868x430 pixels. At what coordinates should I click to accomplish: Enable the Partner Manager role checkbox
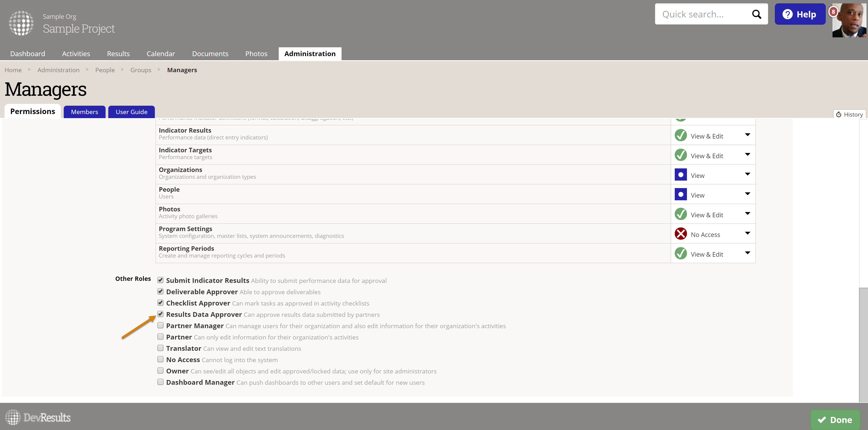(x=160, y=325)
